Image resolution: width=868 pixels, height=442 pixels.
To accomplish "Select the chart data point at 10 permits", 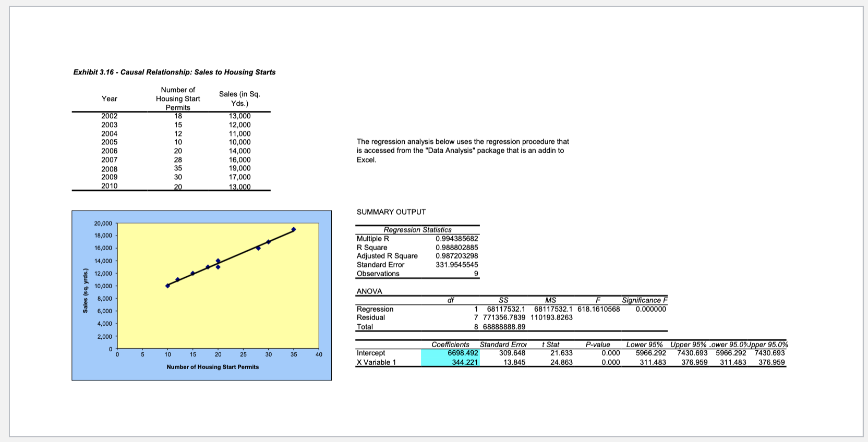I will tap(167, 286).
